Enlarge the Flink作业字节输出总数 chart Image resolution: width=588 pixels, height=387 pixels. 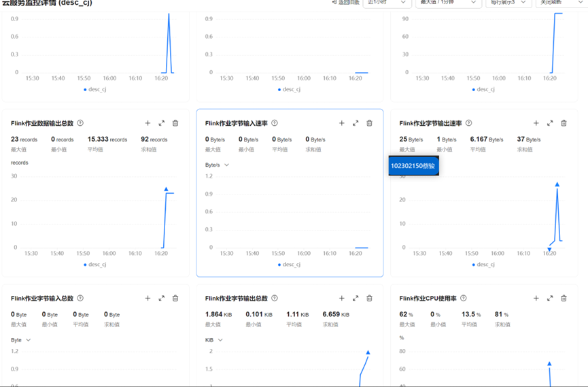coord(356,298)
